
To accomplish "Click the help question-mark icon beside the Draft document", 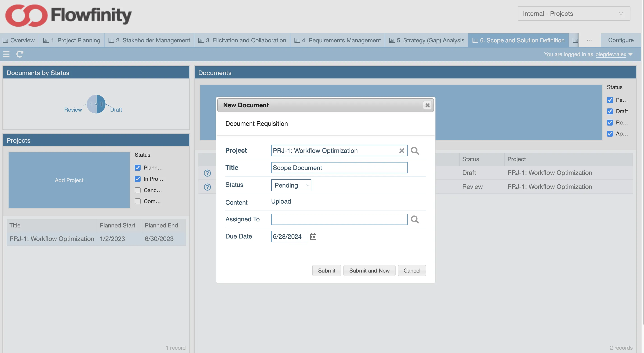I will [x=208, y=173].
